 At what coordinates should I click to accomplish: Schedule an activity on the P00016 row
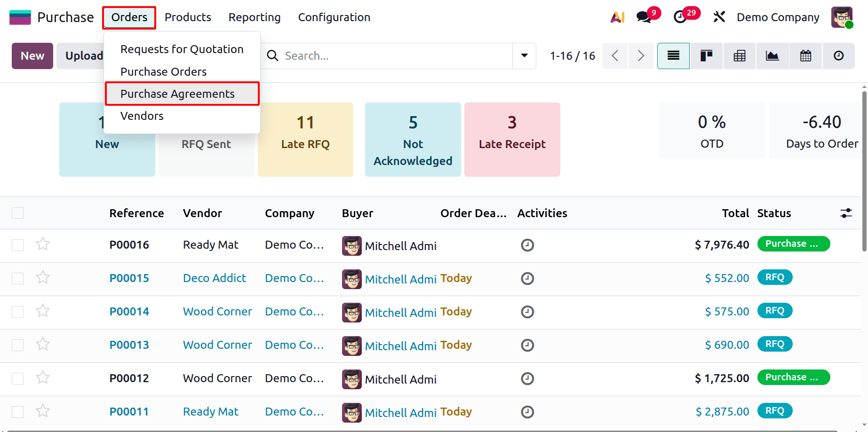pos(527,245)
